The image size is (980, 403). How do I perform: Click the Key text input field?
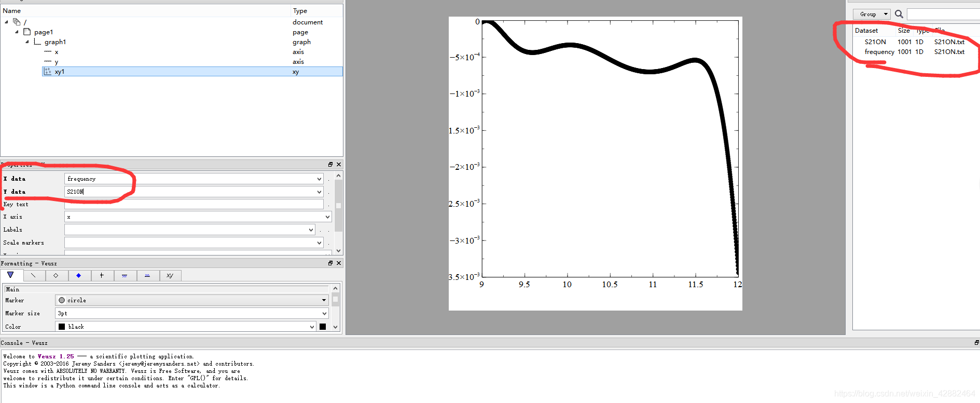(x=194, y=204)
